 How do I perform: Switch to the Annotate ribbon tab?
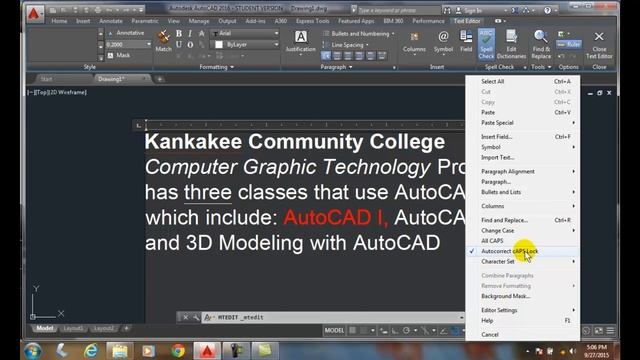(x=111, y=21)
